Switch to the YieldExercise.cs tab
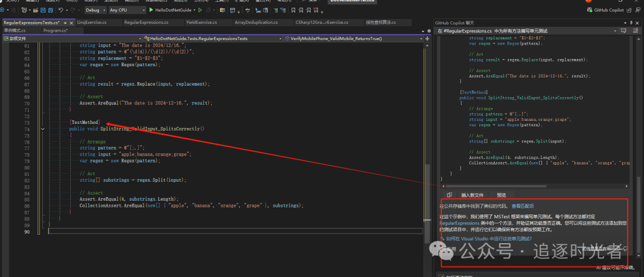The width and height of the screenshot is (644, 277). coord(200,23)
